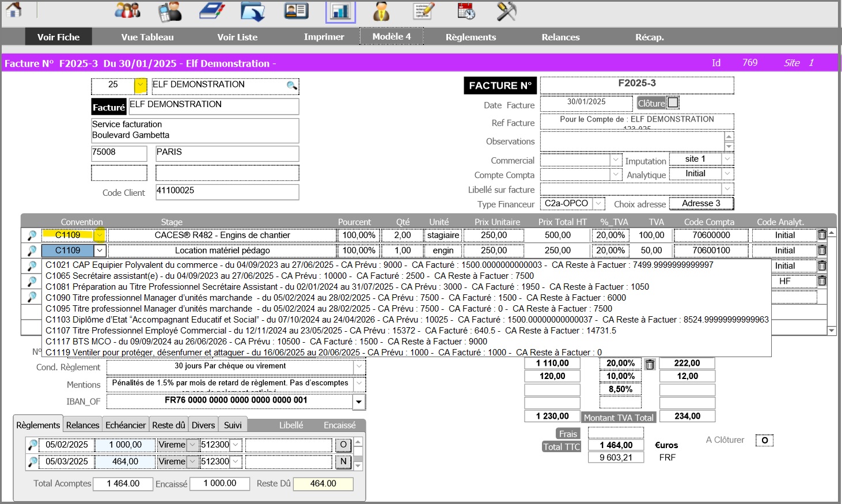Delete the CACES R482 invoice line

pos(822,235)
